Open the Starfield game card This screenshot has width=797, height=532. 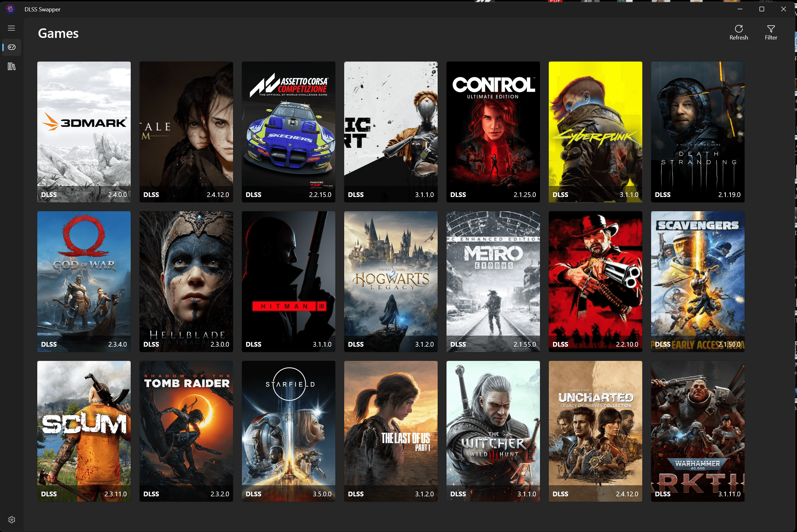(288, 431)
